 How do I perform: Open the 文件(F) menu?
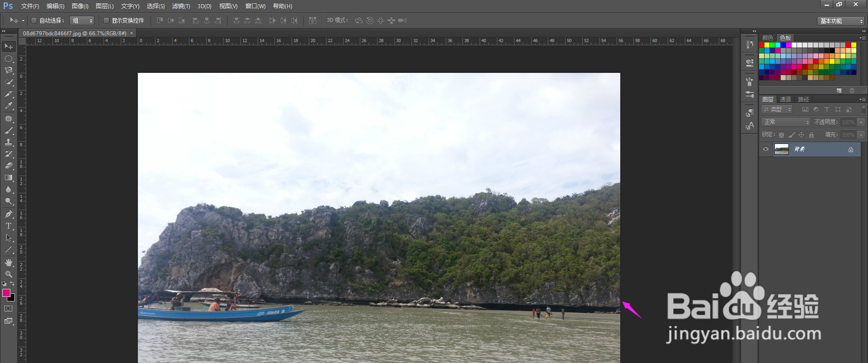(x=30, y=6)
